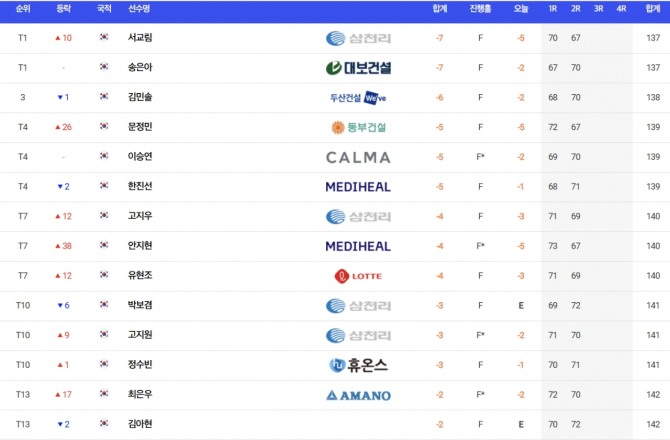Click the 오늘 column header
This screenshot has height=440, width=670.
tap(521, 9)
